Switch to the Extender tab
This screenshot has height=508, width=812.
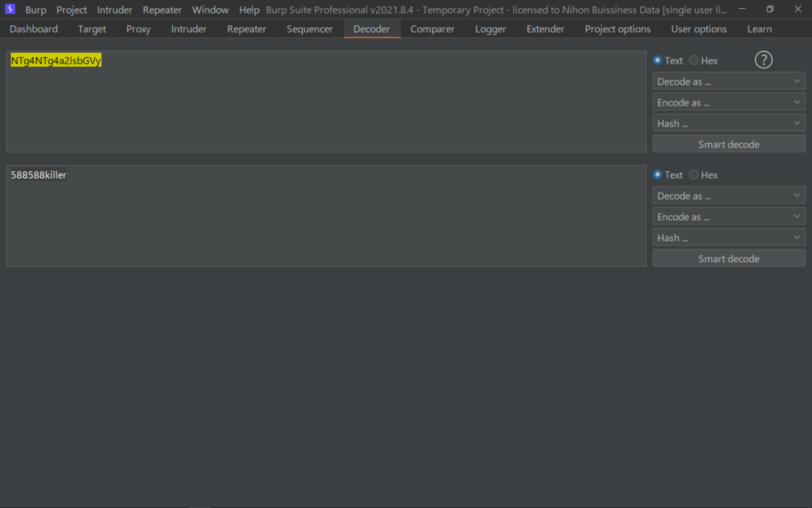click(x=545, y=29)
